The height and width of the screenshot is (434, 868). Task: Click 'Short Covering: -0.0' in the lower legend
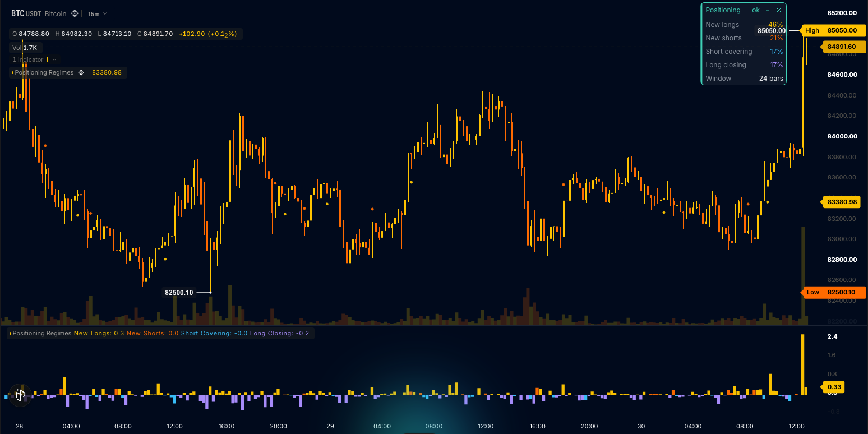[x=214, y=333]
